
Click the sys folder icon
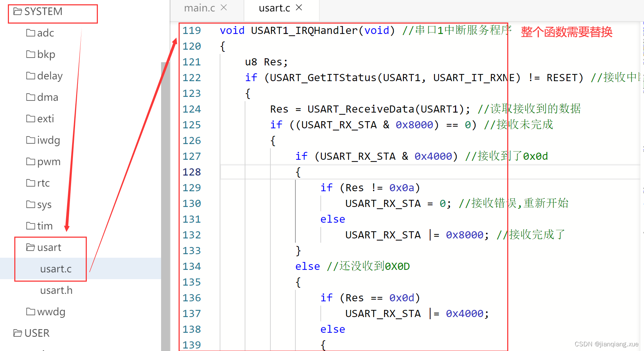[31, 204]
